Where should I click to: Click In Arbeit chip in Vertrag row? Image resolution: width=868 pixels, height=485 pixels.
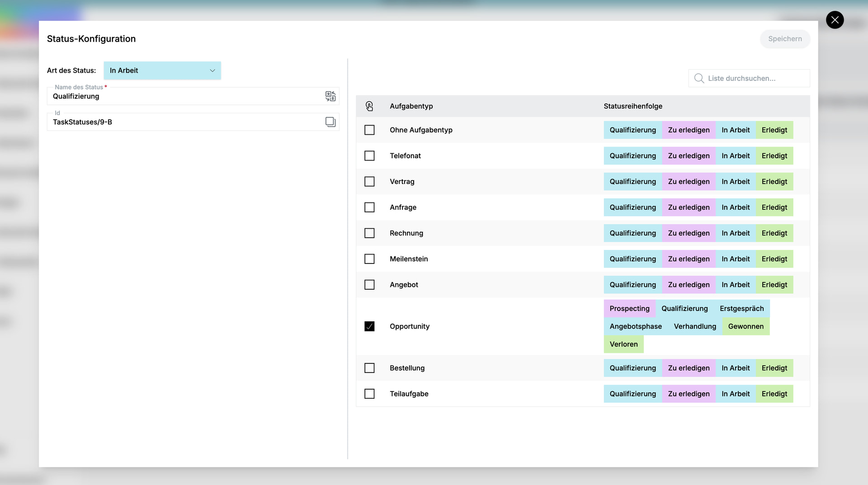[x=736, y=182]
